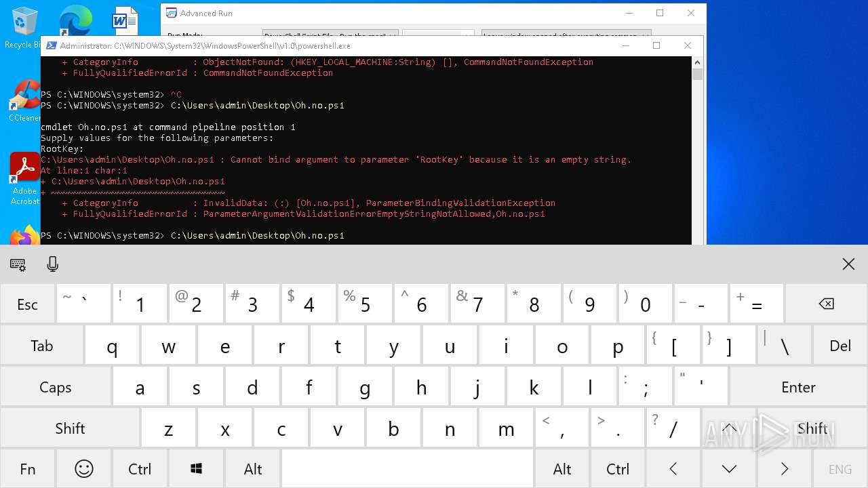The image size is (868, 488).
Task: Switch input language with ENG key
Action: 840,468
